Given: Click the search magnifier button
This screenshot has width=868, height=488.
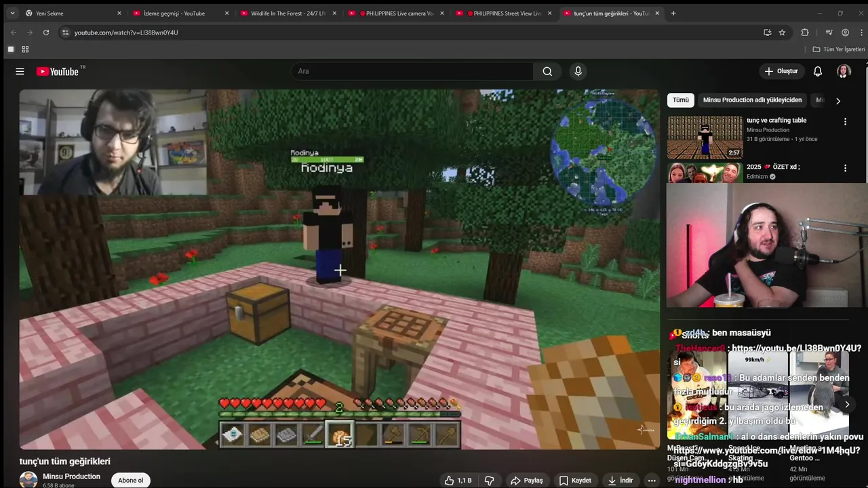Looking at the screenshot, I should click(x=547, y=71).
